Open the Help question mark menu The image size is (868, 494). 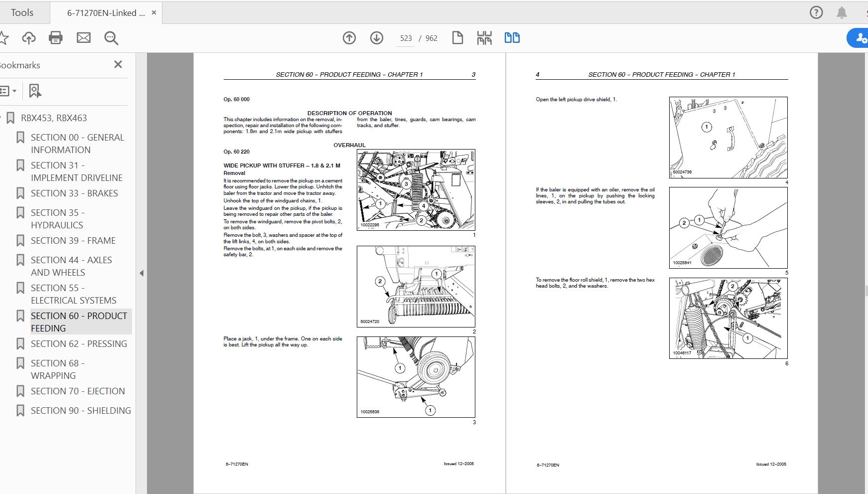coord(816,12)
